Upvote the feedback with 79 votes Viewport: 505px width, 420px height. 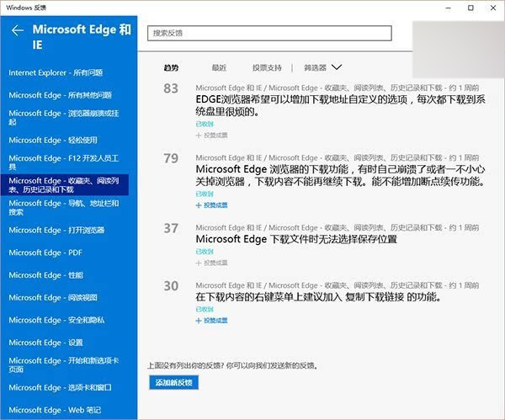(x=211, y=205)
